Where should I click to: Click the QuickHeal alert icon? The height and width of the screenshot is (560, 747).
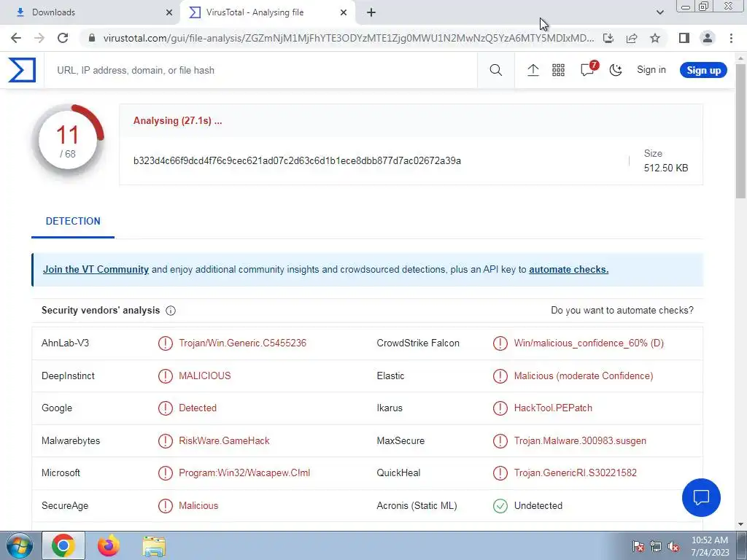(500, 472)
